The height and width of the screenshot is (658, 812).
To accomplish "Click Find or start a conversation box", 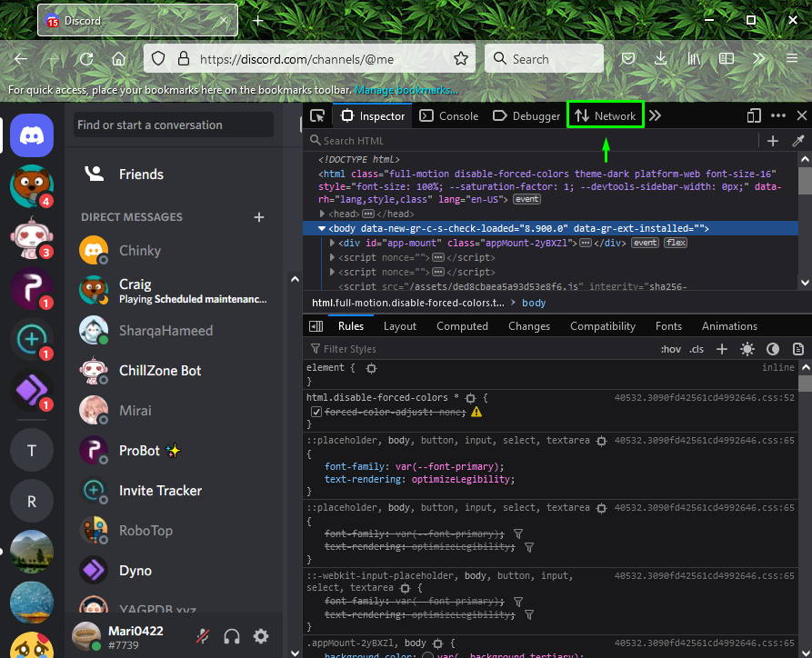I will (174, 125).
